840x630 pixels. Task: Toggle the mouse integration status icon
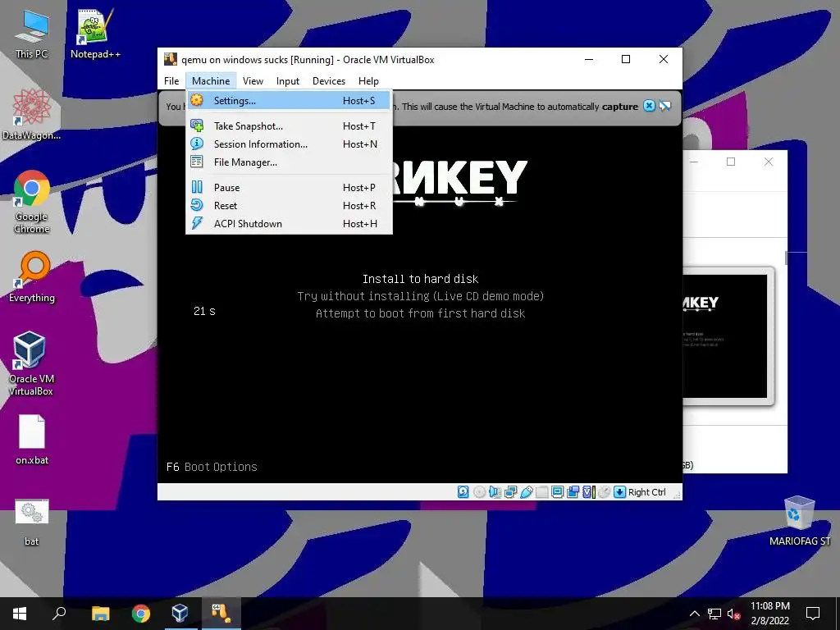pyautogui.click(x=604, y=492)
